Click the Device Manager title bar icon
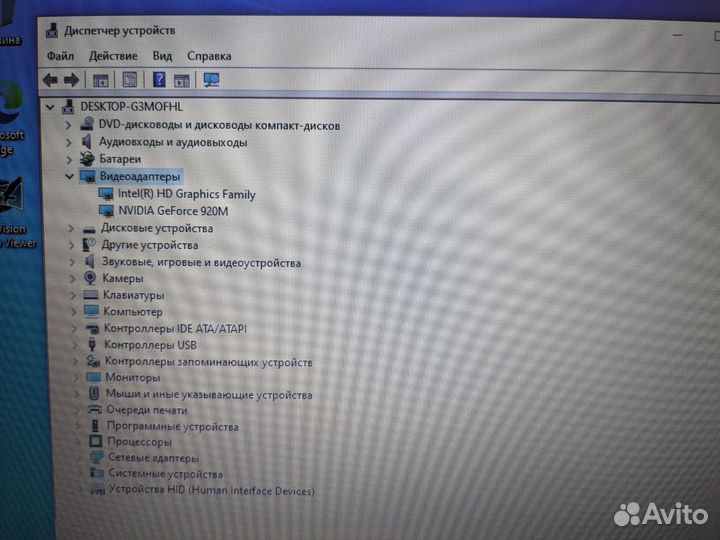 tap(52, 30)
